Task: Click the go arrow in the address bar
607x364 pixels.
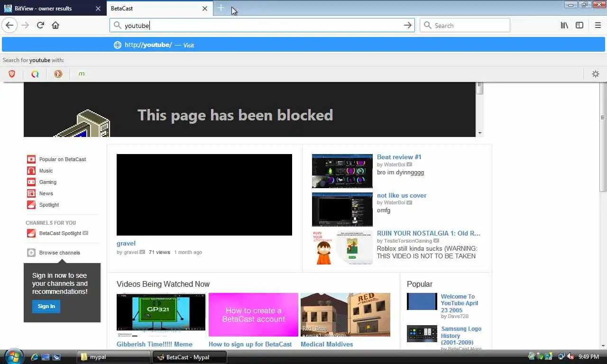Action: 407,25
